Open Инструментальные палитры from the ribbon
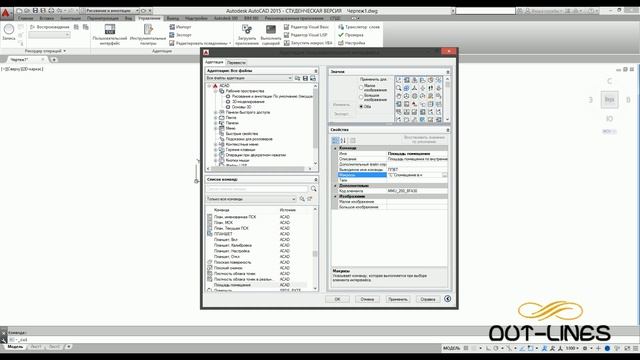The height and width of the screenshot is (360, 640). 148,34
